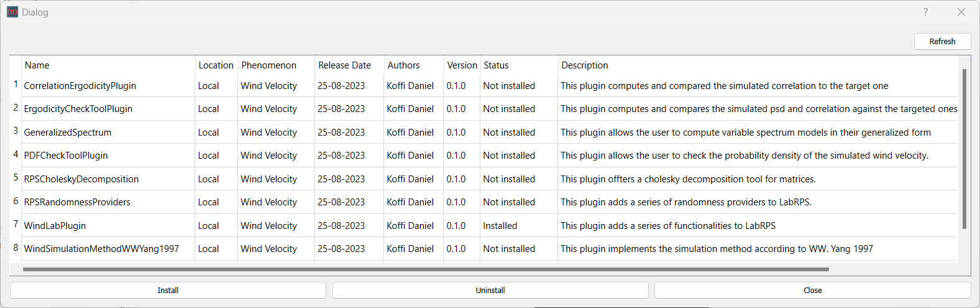
Task: Click the horizontal scrollbar of the table
Action: click(x=426, y=269)
